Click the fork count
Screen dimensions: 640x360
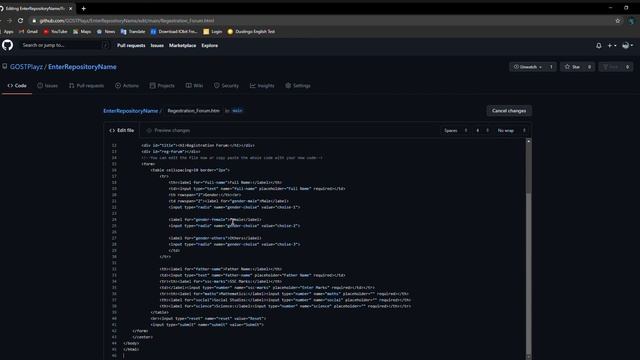[x=628, y=67]
